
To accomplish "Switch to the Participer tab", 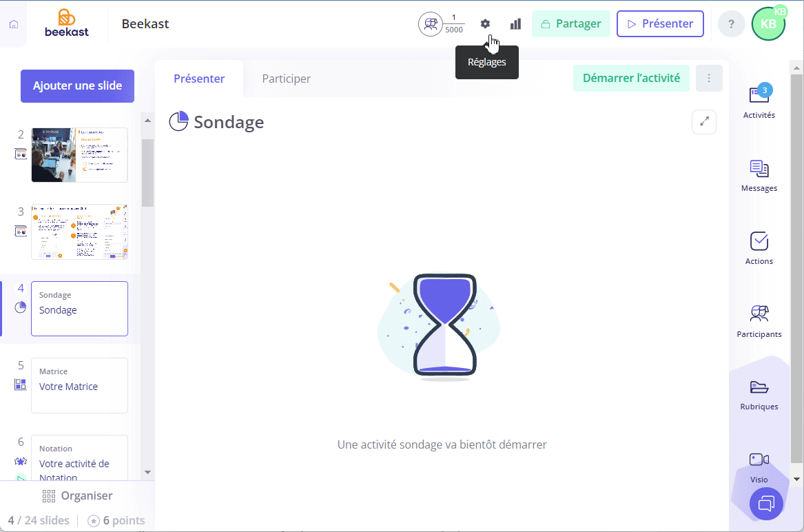I will click(286, 79).
